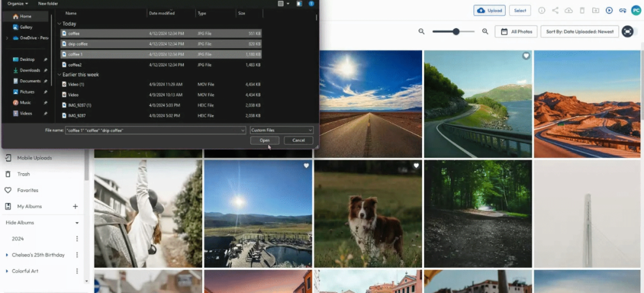Click the dark fullscreen view icon
The height and width of the screenshot is (293, 644).
(x=627, y=31)
